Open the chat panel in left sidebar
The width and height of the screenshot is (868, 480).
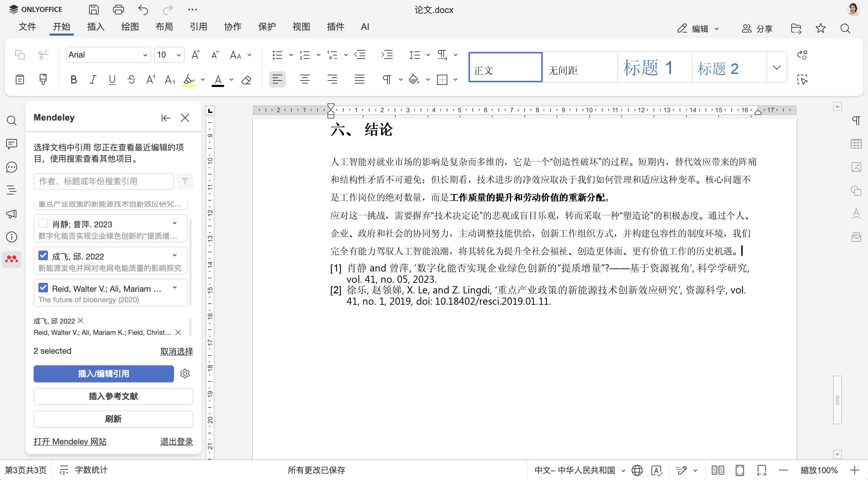[x=12, y=167]
